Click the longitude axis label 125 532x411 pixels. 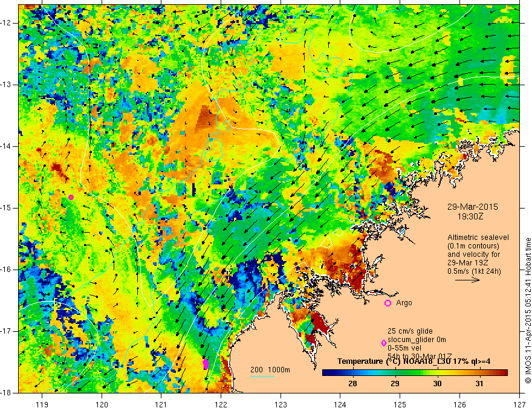[400, 405]
